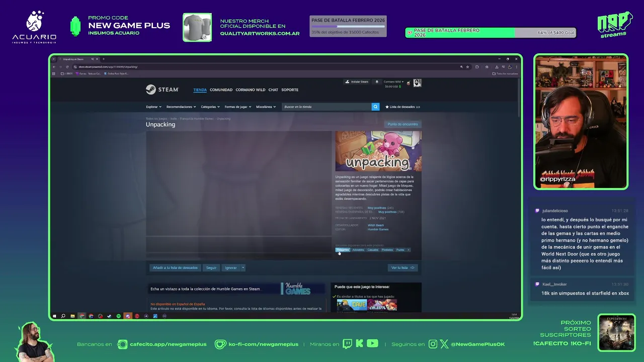Click the Ignorar button

point(230,267)
